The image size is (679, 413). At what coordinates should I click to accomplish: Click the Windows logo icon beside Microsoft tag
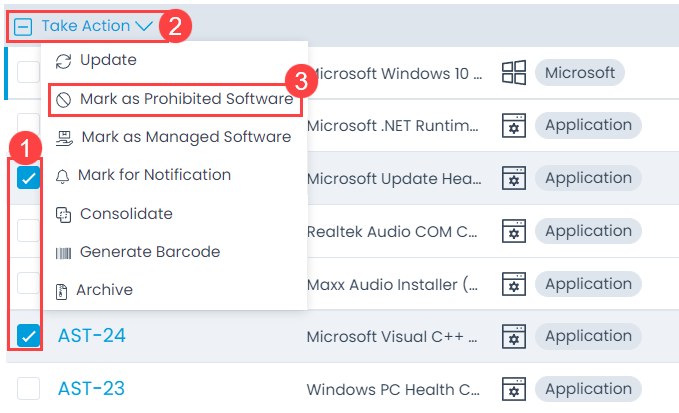click(514, 73)
